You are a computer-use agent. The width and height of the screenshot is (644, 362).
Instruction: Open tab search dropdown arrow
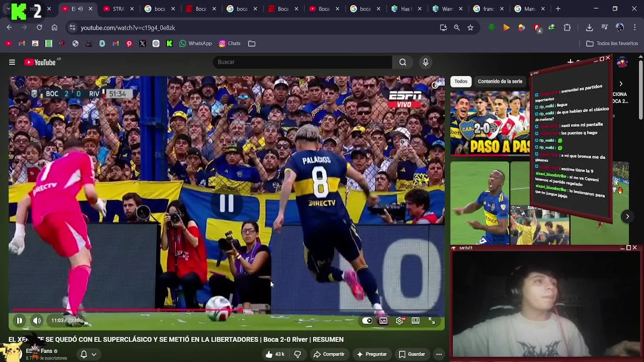9,9
